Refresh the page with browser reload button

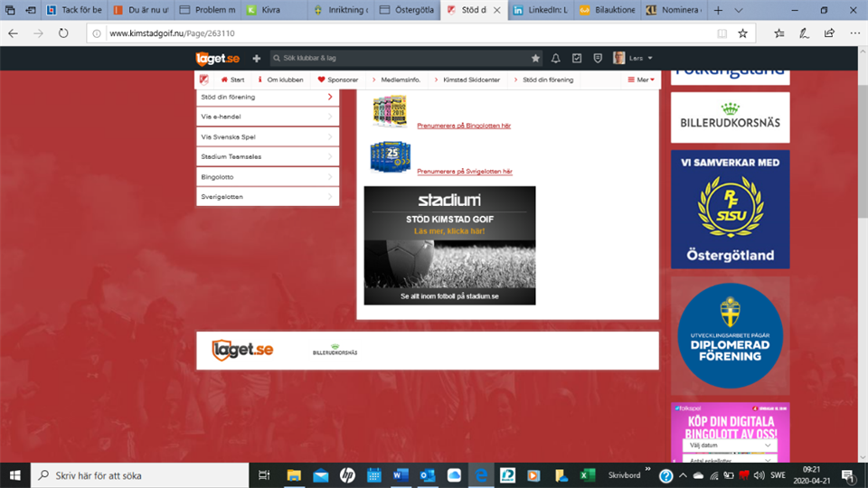pyautogui.click(x=63, y=33)
